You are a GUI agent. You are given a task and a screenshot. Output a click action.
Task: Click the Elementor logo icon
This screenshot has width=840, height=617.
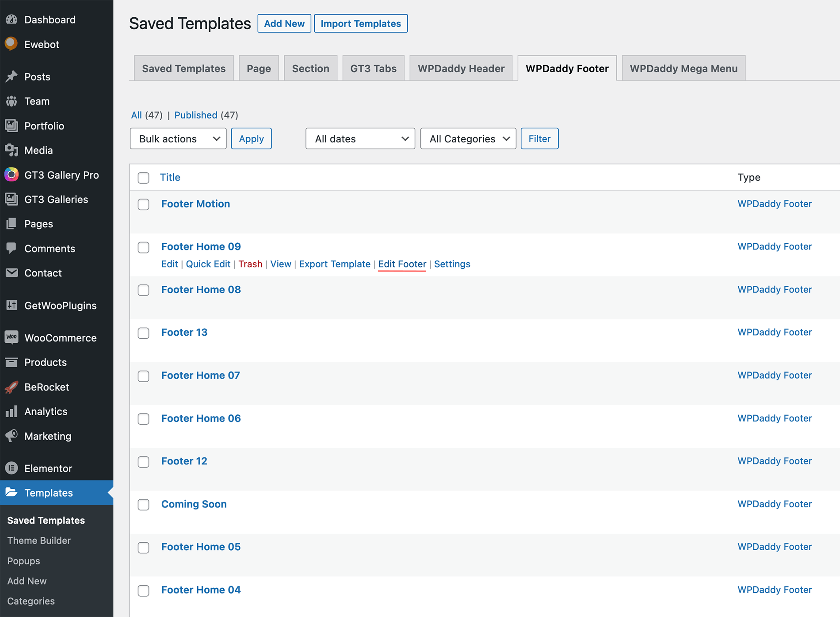tap(11, 468)
